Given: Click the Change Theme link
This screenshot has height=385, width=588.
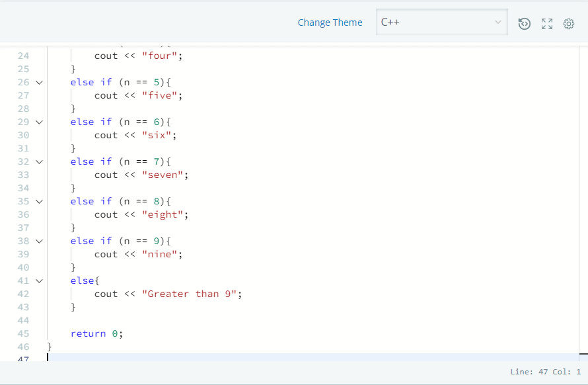Looking at the screenshot, I should tap(330, 22).
